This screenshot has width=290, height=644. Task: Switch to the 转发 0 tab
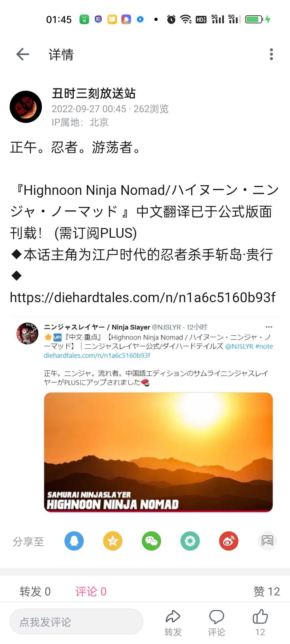35,591
